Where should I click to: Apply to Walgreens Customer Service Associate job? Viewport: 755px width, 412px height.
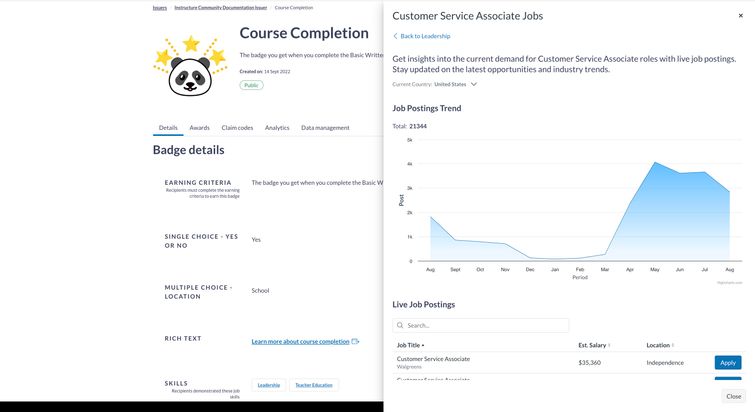pos(728,362)
